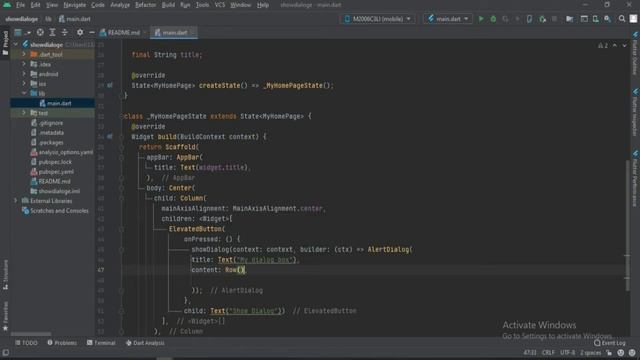The width and height of the screenshot is (640, 360).
Task: Open the Build menu
Action: click(x=168, y=5)
